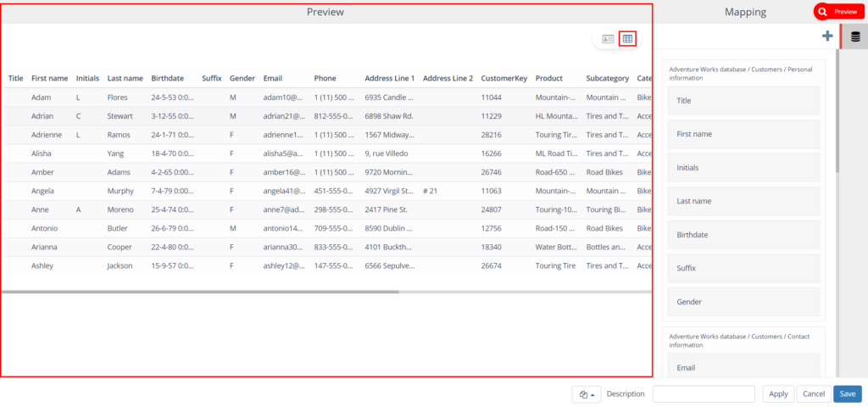This screenshot has width=868, height=407.
Task: Click the Apply button
Action: [x=778, y=394]
